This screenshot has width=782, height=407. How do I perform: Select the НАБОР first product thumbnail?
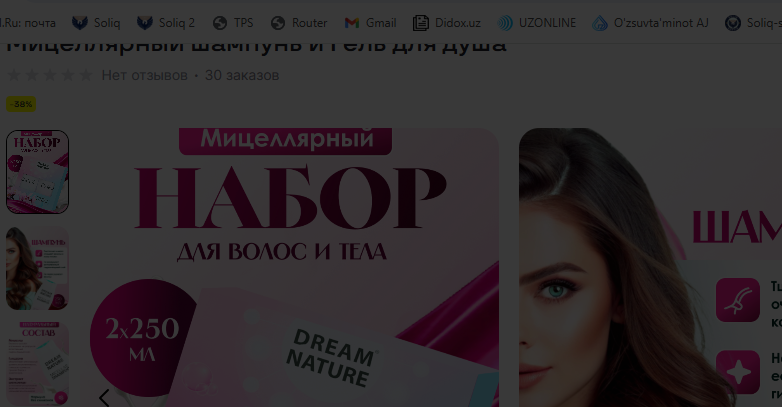37,172
